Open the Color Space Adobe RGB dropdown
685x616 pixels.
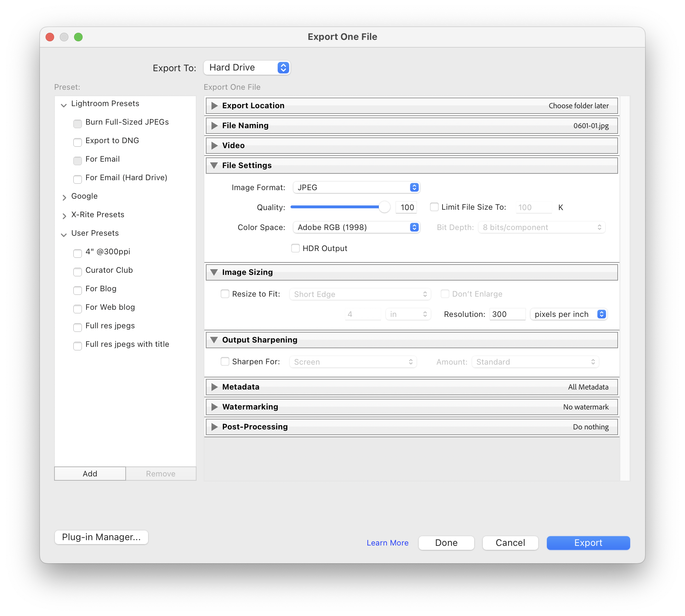pyautogui.click(x=356, y=227)
